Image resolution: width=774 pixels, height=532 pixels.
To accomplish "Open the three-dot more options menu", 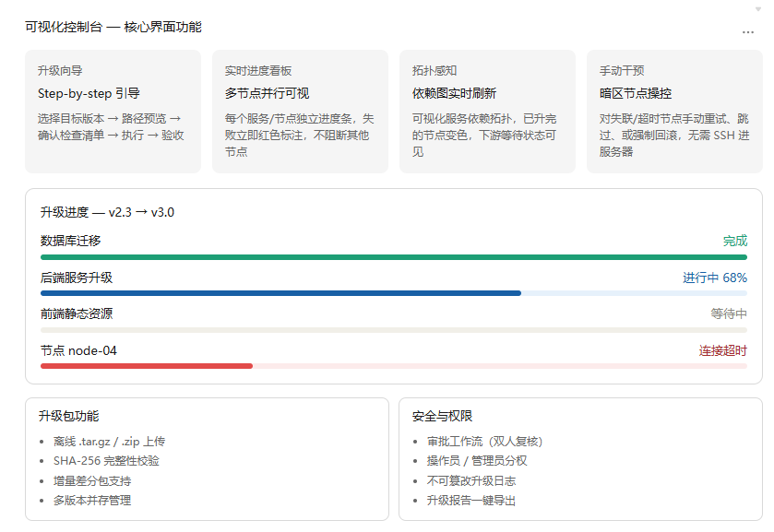I will pyautogui.click(x=748, y=32).
